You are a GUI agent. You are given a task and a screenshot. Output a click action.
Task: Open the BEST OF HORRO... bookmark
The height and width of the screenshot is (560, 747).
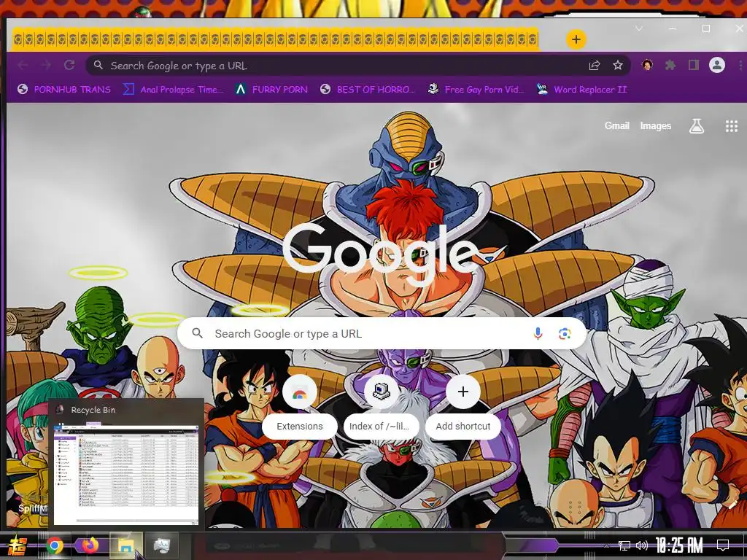[x=368, y=89]
